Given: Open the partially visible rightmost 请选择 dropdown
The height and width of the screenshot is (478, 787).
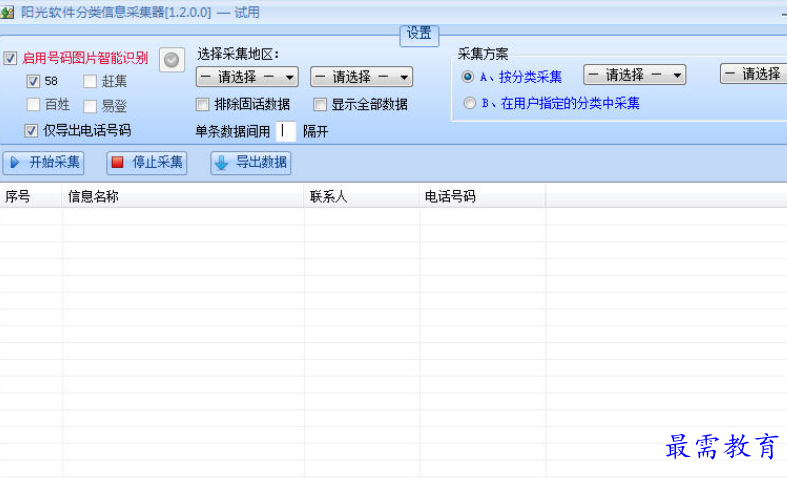Looking at the screenshot, I should pyautogui.click(x=753, y=74).
